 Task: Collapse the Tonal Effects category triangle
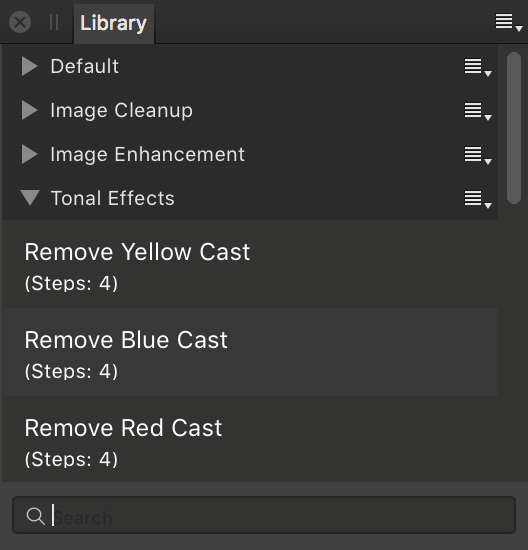tap(30, 198)
